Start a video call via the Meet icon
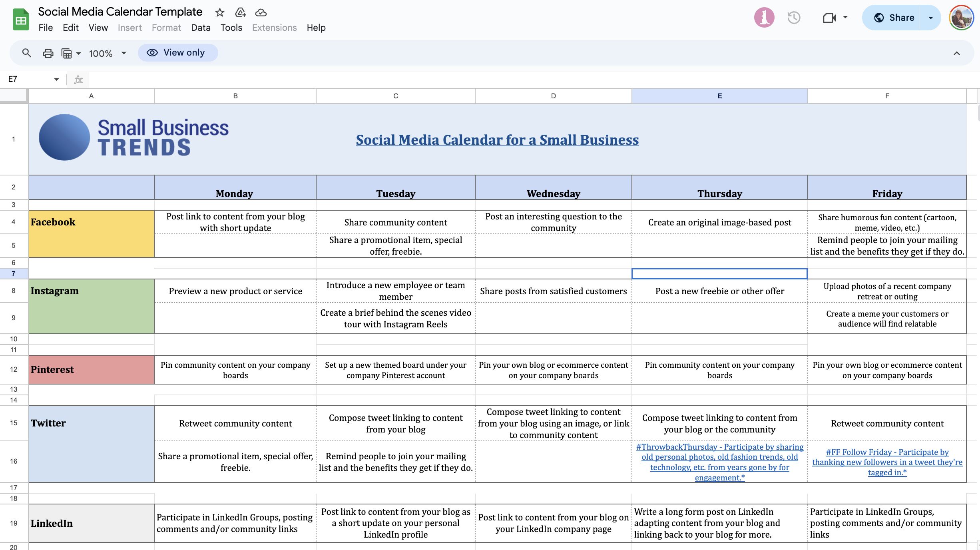This screenshot has height=550, width=980. [x=830, y=18]
